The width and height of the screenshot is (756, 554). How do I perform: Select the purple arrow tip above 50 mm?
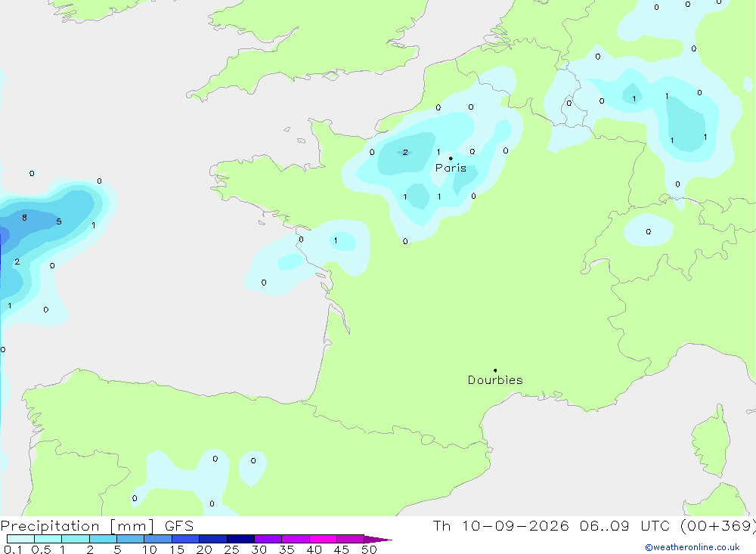[x=378, y=539]
